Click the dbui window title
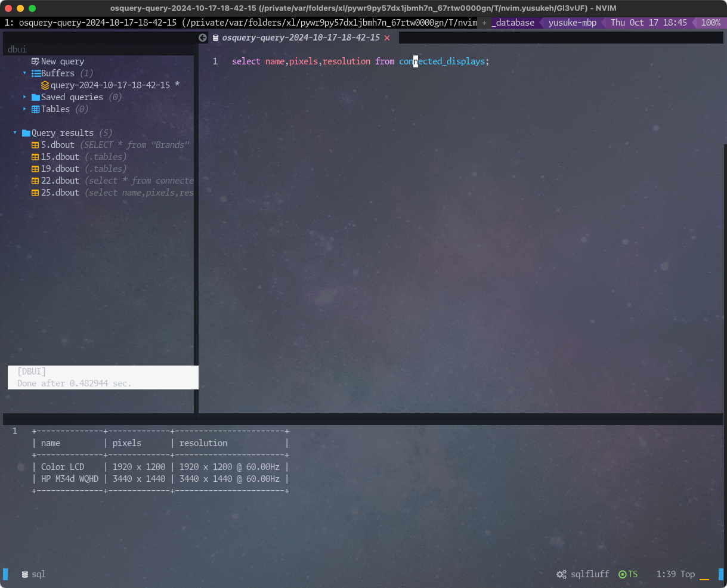 pos(17,49)
